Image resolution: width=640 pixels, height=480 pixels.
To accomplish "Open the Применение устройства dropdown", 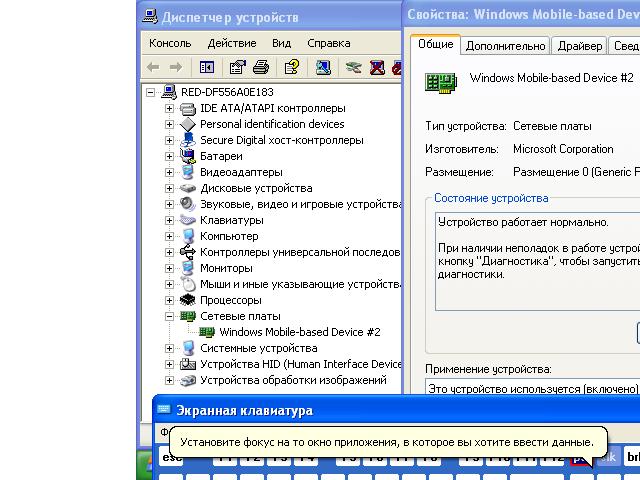I will pos(532,387).
